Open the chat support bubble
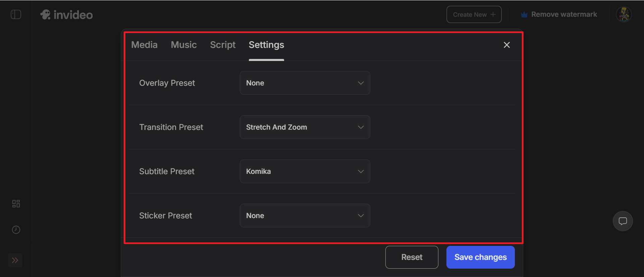Screen dimensions: 644x277 click(x=623, y=221)
